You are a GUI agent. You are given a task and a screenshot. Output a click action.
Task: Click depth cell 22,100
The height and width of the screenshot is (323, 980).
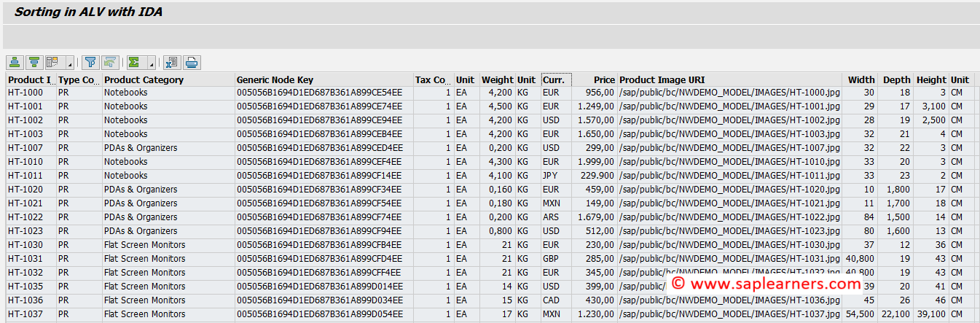(x=895, y=314)
